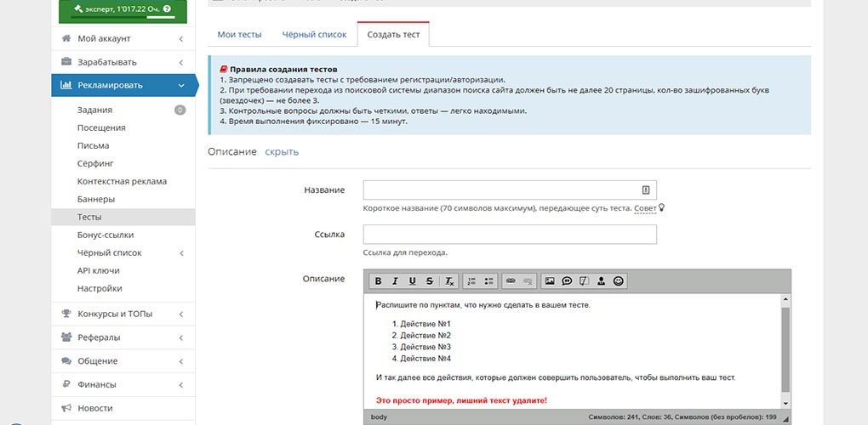868x425 pixels.
Task: Open the smiley emoticon picker
Action: pos(619,281)
